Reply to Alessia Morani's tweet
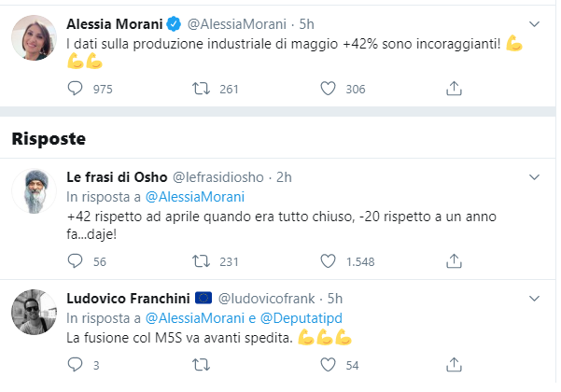Image resolution: width=561 pixels, height=392 pixels. coord(75,89)
